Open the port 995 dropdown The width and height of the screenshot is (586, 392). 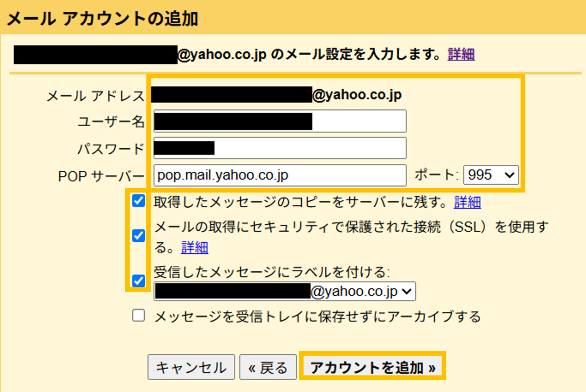click(491, 175)
